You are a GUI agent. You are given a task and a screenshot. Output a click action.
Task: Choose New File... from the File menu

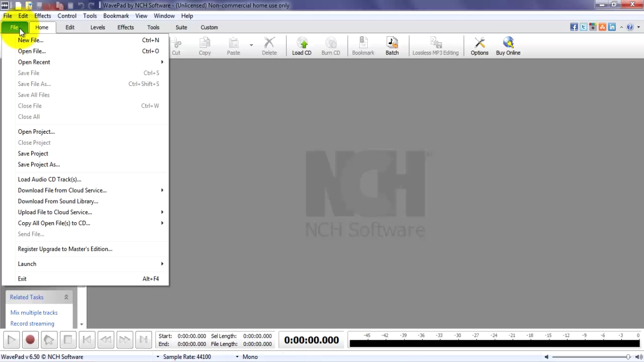coord(91,40)
